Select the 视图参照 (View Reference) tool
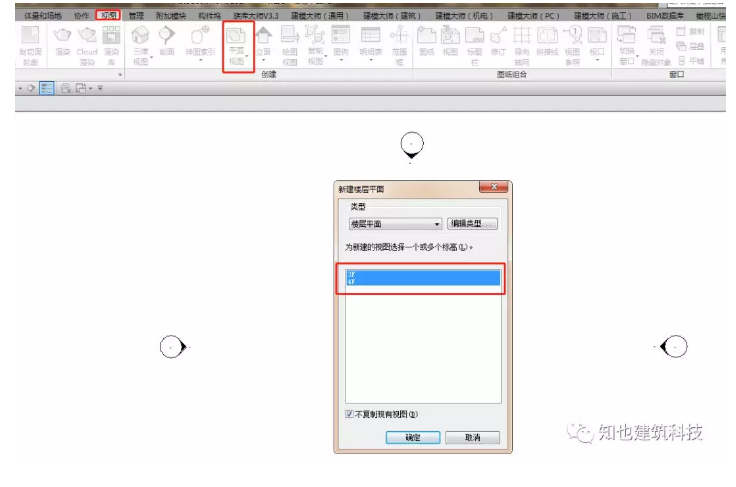Image resolution: width=736 pixels, height=487 pixels. 572,46
